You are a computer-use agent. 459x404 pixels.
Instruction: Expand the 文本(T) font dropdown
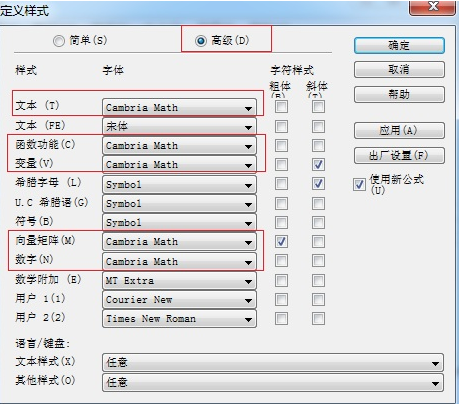179,108
